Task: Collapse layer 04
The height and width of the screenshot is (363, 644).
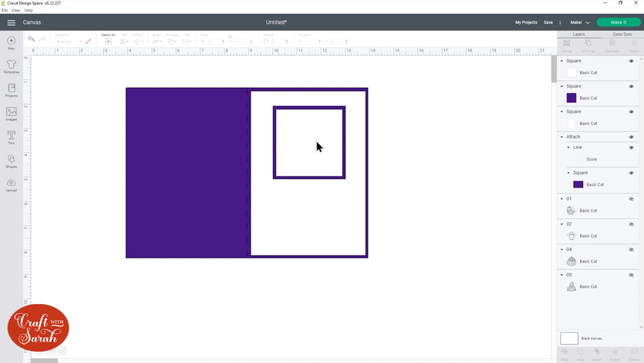Action: [562, 249]
